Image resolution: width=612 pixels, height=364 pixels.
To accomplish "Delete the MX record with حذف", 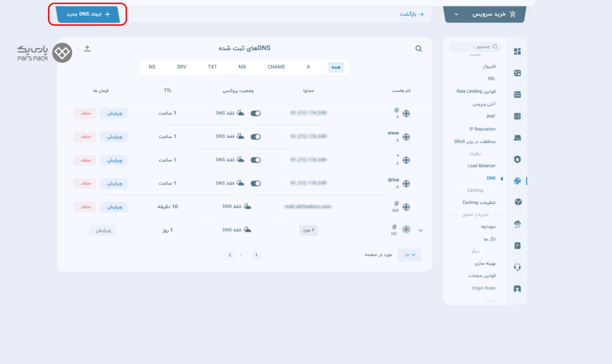I will (85, 207).
